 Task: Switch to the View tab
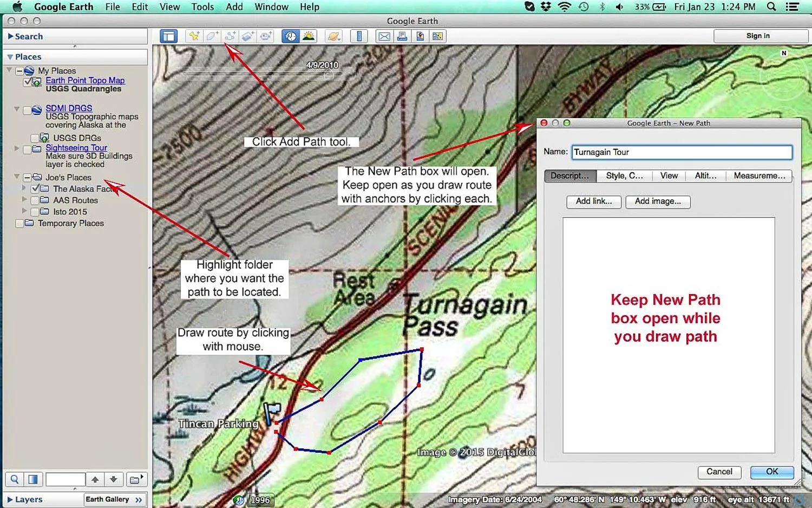click(669, 176)
